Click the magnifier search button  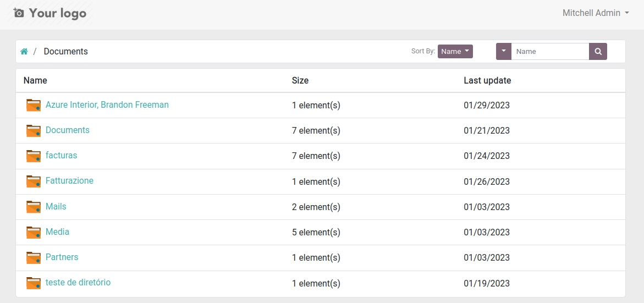(598, 52)
